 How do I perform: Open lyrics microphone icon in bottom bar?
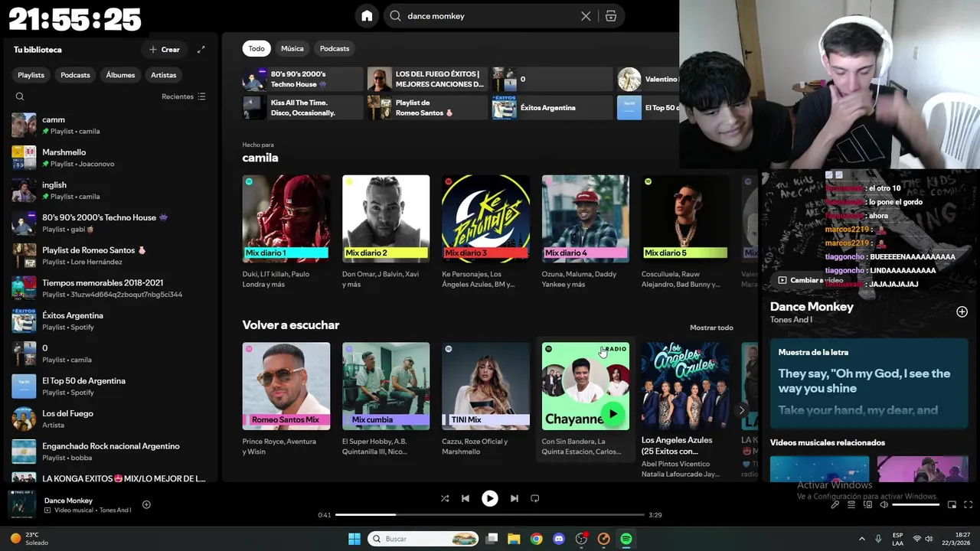(835, 504)
